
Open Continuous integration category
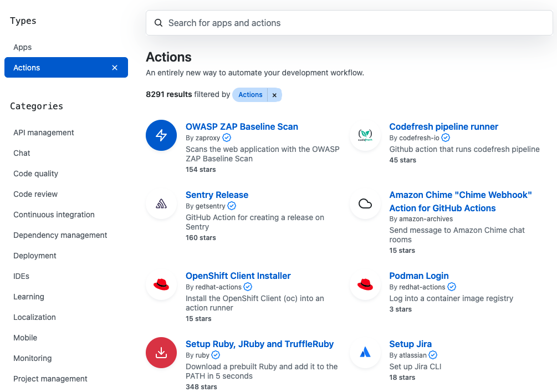tap(54, 215)
